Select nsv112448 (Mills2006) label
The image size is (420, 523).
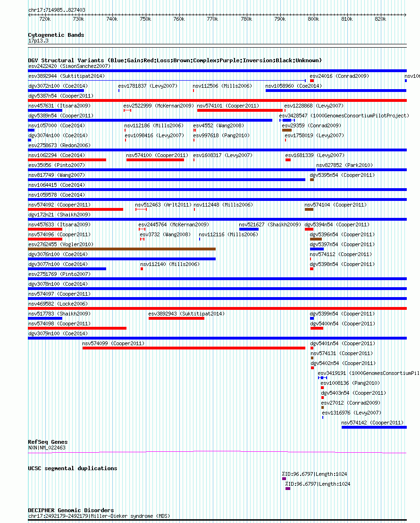(223, 205)
